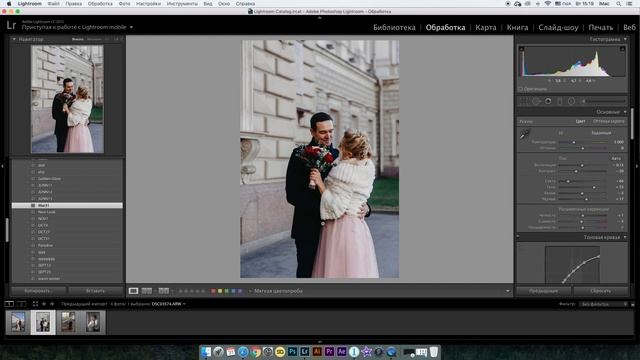
Task: Open the Lightroom mobile identity dropdown
Action: pyautogui.click(x=131, y=27)
